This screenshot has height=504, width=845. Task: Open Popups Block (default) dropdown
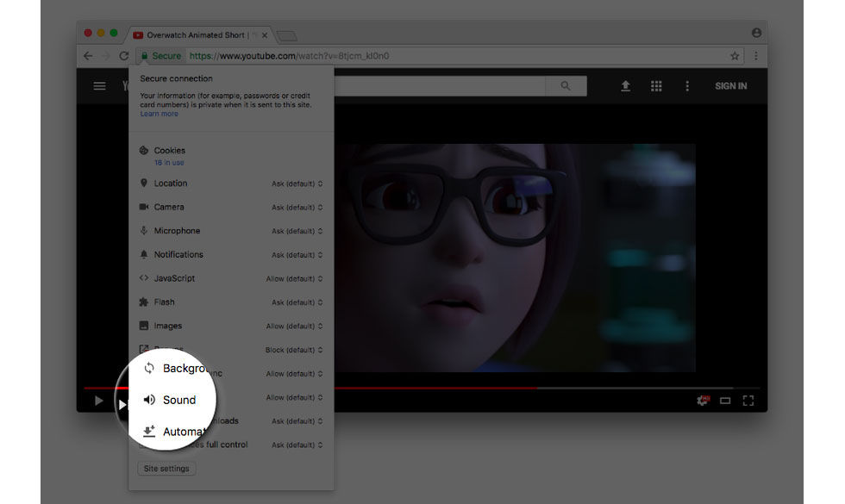[294, 350]
